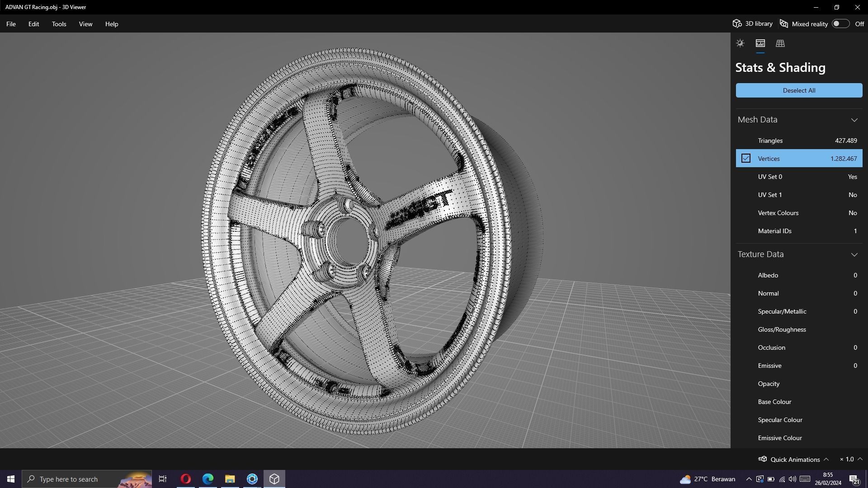Open the battery status tray icon

[x=771, y=479]
